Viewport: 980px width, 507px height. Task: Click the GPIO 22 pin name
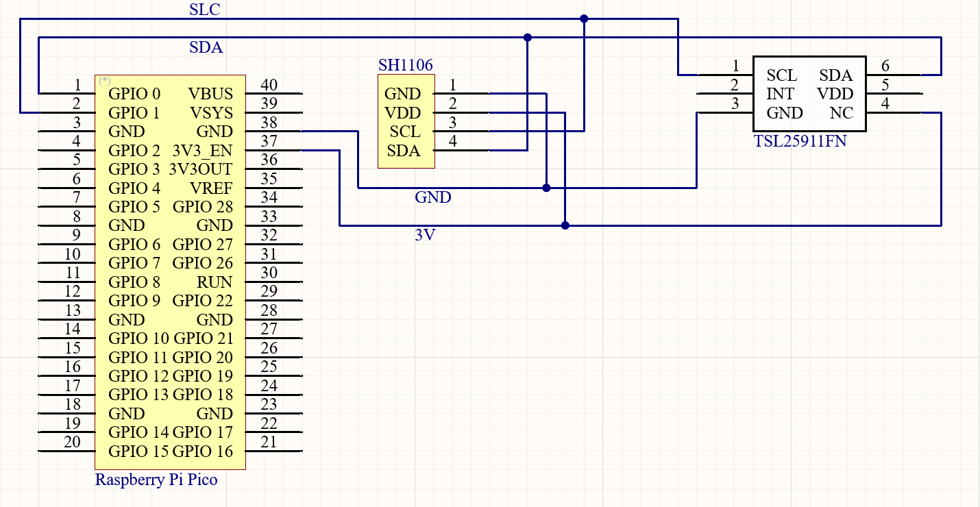[x=203, y=301]
